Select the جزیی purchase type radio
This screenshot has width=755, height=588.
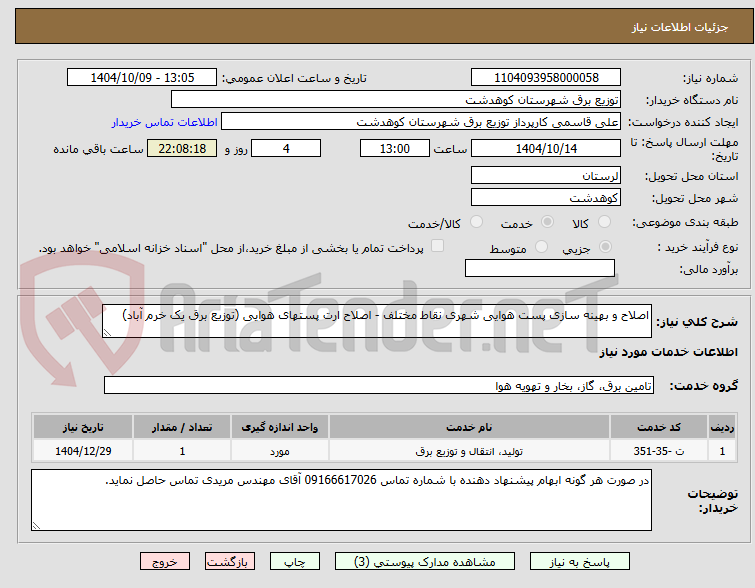pos(605,247)
